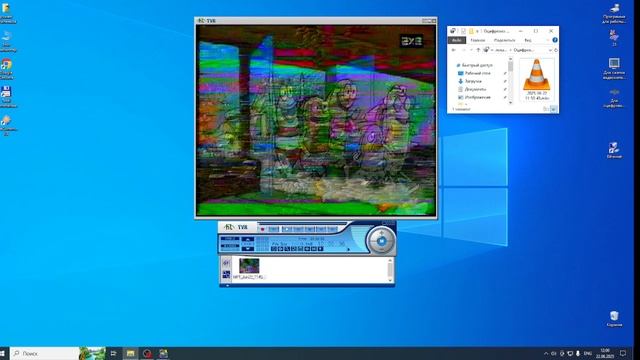Open the Поделиться tab in Explorer

pos(504,40)
